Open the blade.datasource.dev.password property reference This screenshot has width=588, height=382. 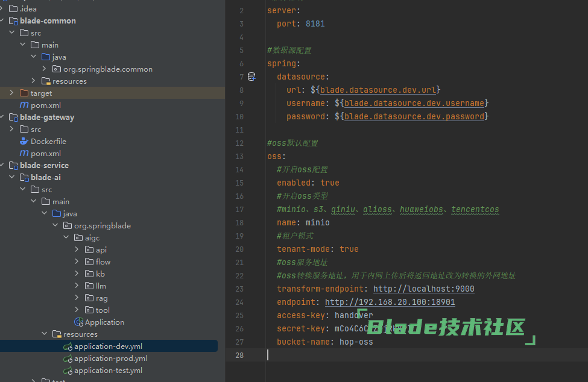414,116
